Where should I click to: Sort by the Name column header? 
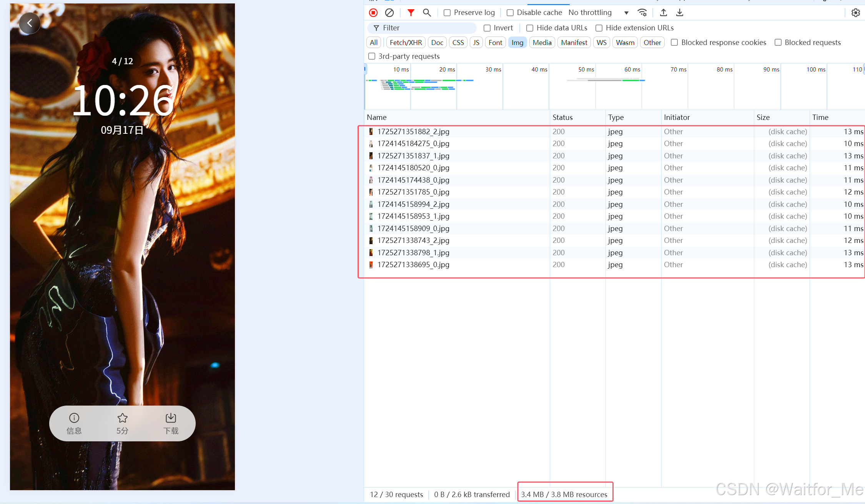click(x=457, y=117)
